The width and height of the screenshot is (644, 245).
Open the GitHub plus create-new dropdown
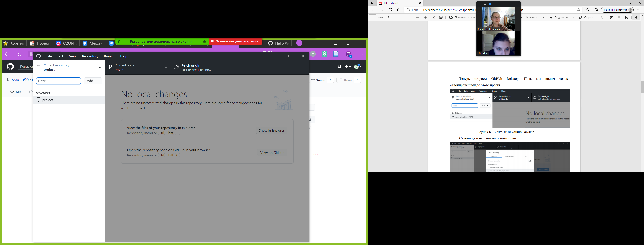[348, 67]
